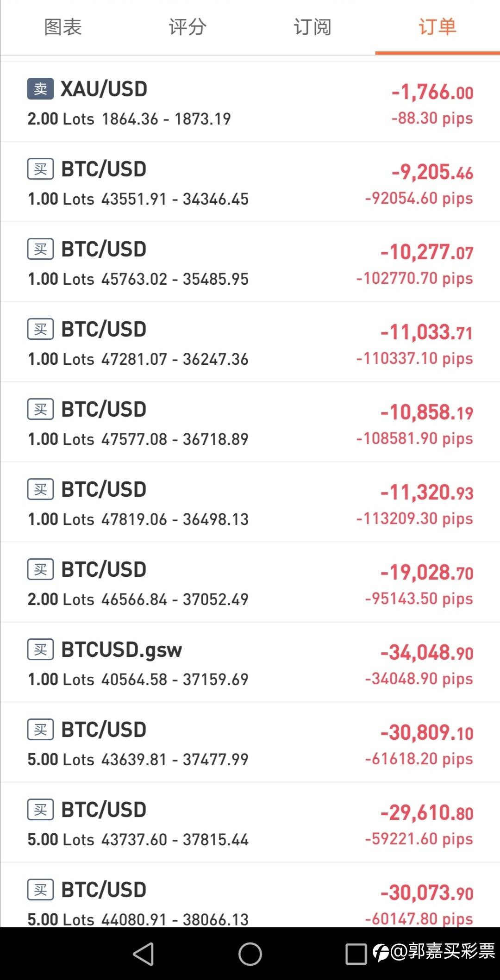
Task: Select the 订单 tab
Action: pos(437,27)
